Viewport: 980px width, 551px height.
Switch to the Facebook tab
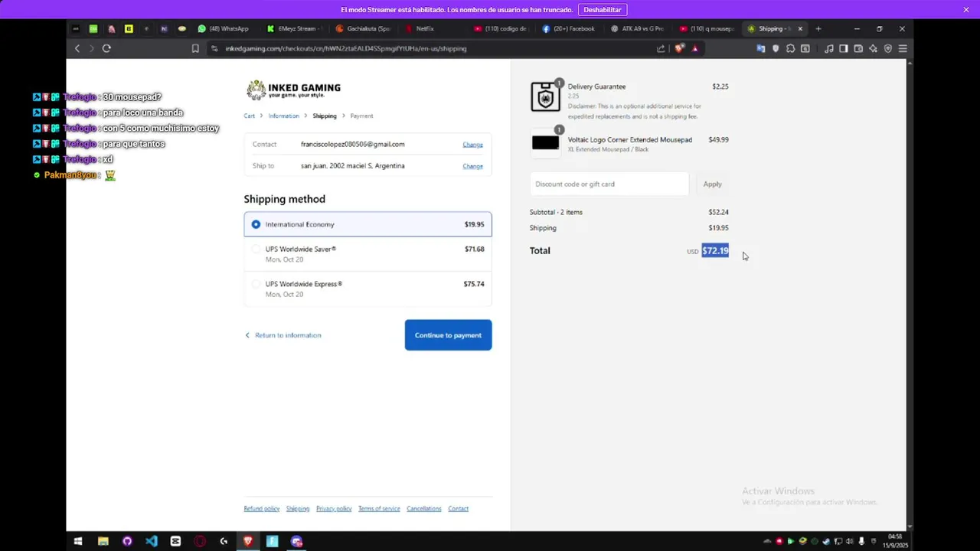point(570,28)
